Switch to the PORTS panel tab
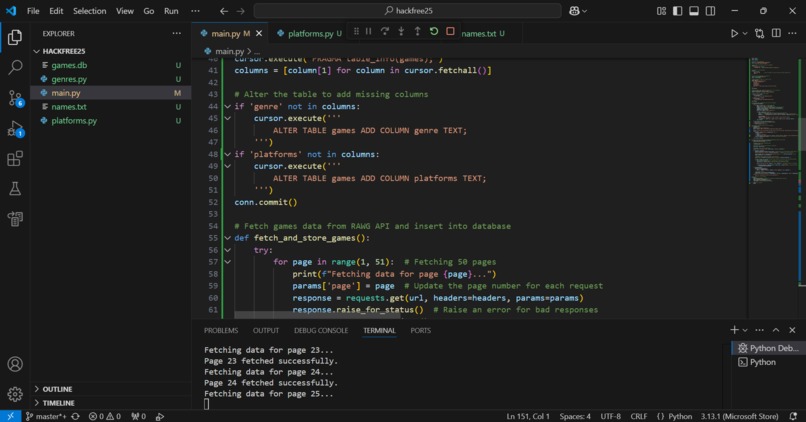806x422 pixels. pyautogui.click(x=420, y=331)
